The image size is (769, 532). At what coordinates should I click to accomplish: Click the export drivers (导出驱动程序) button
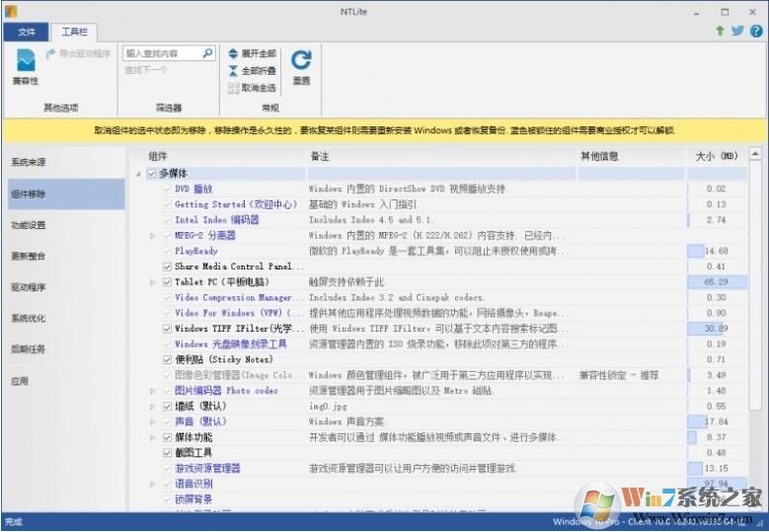pyautogui.click(x=78, y=53)
